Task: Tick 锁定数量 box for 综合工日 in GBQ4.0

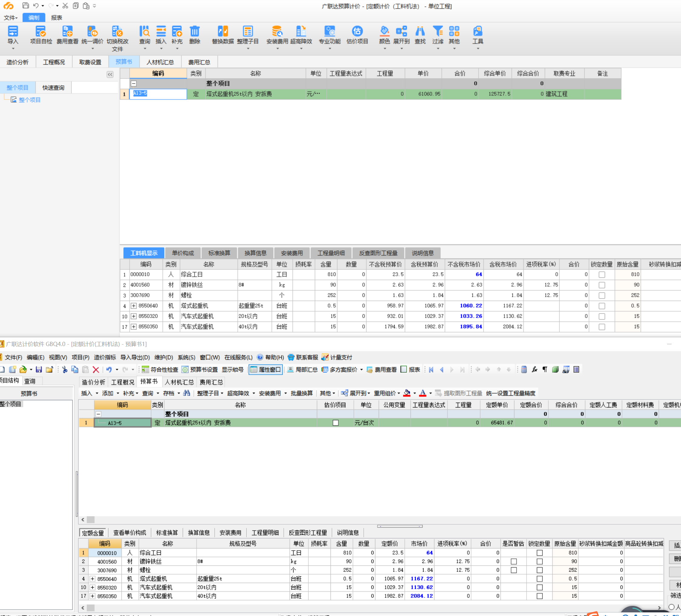Action: [540, 553]
